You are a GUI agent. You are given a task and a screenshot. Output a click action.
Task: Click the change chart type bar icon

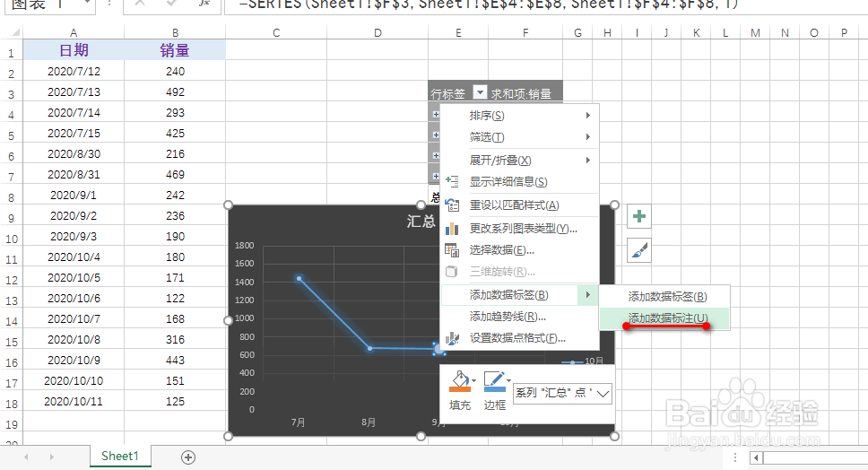click(452, 228)
